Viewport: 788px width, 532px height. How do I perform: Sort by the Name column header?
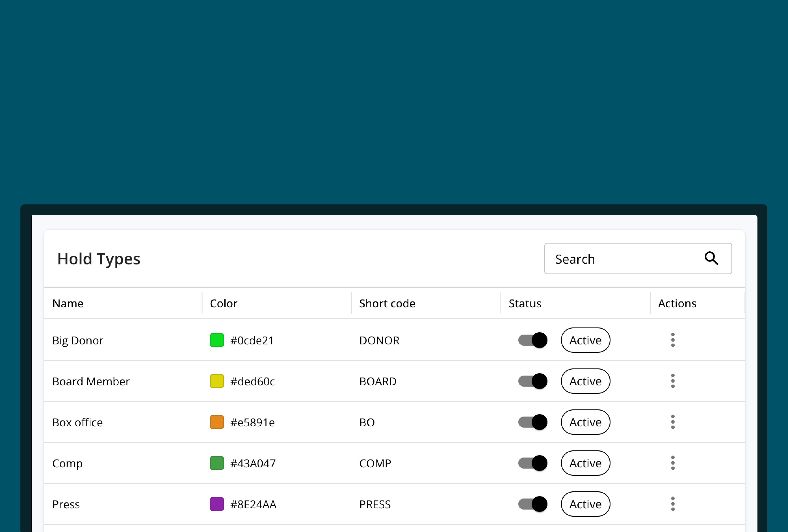tap(68, 303)
